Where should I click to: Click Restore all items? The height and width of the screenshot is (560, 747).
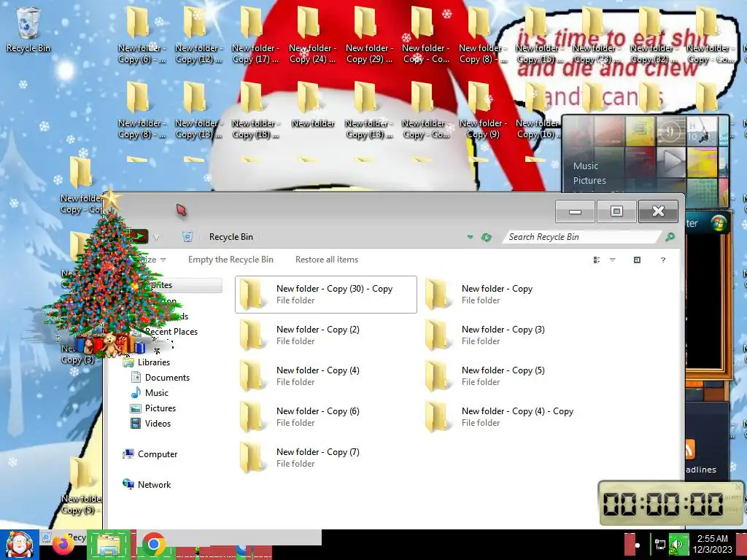tap(326, 260)
